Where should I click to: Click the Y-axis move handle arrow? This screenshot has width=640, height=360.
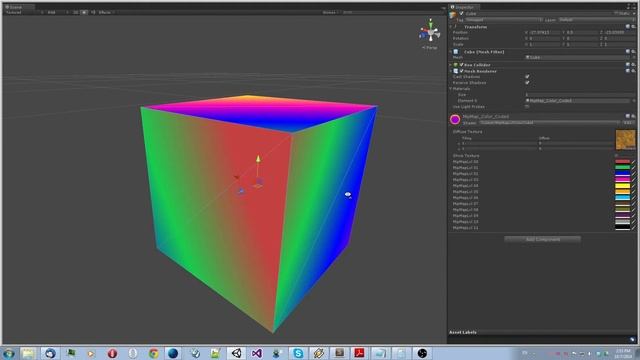[x=258, y=159]
